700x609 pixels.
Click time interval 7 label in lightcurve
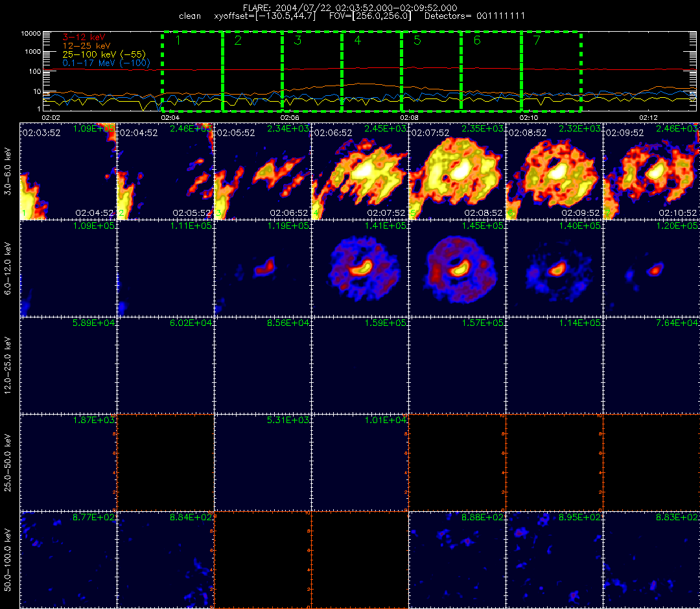(x=537, y=41)
